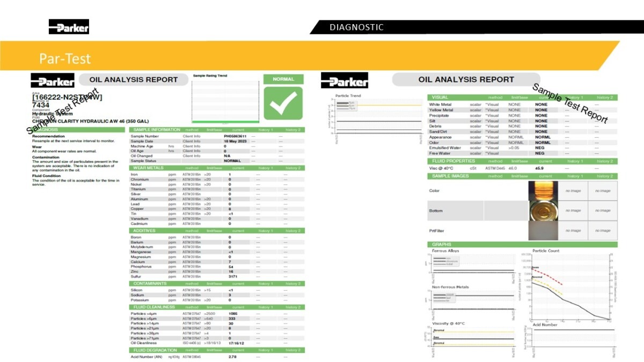
Task: Select the FLUID DEGRADATION section header
Action: click(218, 350)
